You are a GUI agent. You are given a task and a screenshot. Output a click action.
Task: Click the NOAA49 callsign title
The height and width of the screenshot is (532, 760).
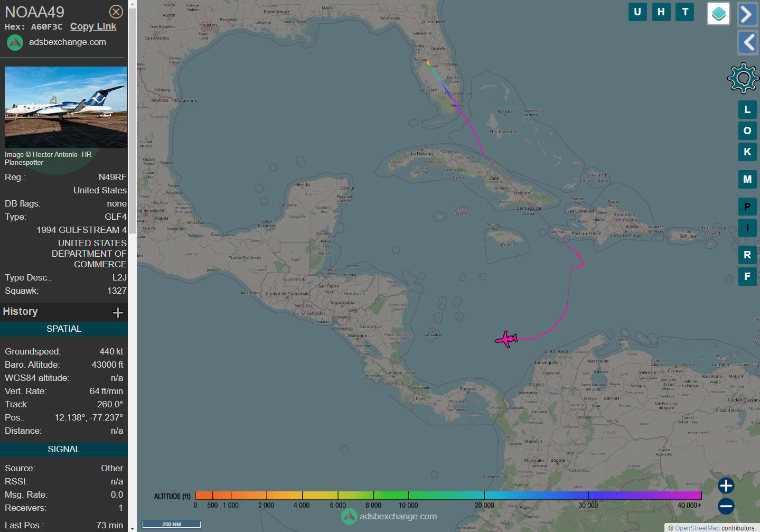[34, 12]
